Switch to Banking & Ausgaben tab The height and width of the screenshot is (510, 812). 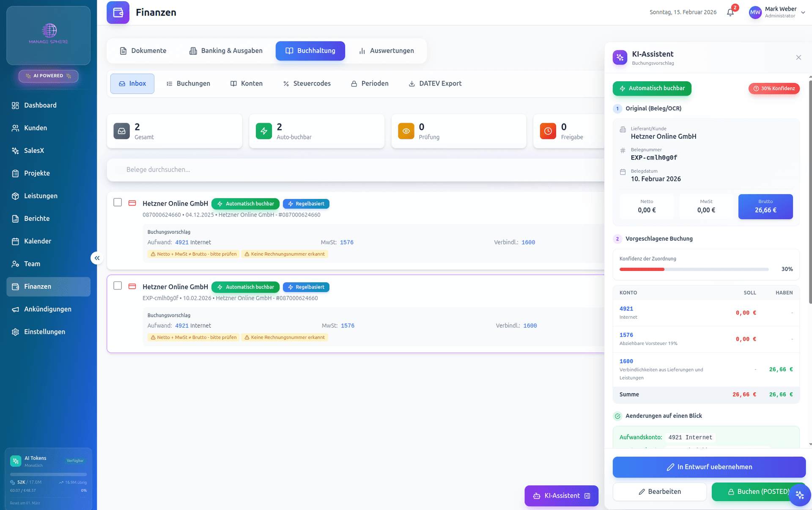[x=226, y=51]
